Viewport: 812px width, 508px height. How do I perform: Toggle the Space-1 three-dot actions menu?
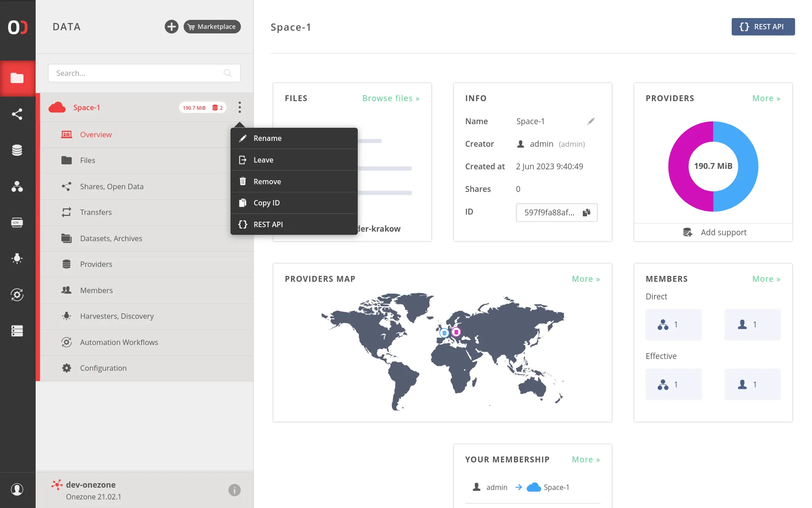point(240,107)
